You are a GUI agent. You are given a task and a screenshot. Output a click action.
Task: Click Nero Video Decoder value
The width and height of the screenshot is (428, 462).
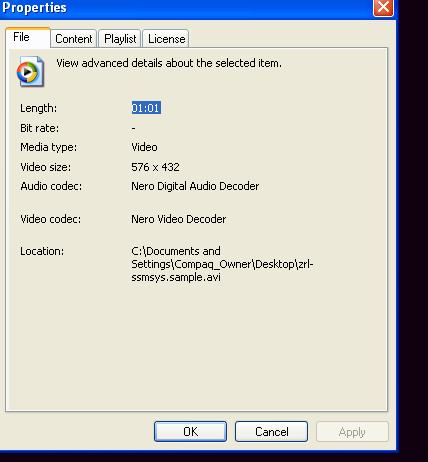179,219
